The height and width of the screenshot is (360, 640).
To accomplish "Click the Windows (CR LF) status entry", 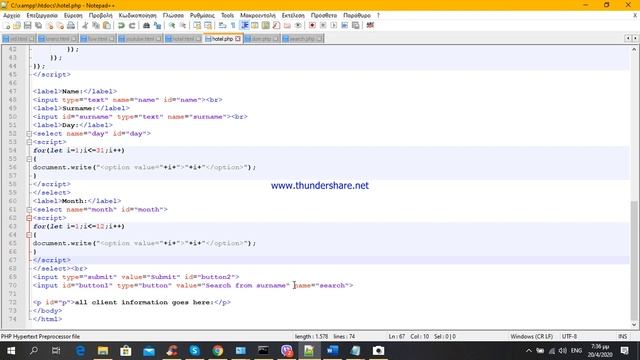I will click(x=531, y=336).
